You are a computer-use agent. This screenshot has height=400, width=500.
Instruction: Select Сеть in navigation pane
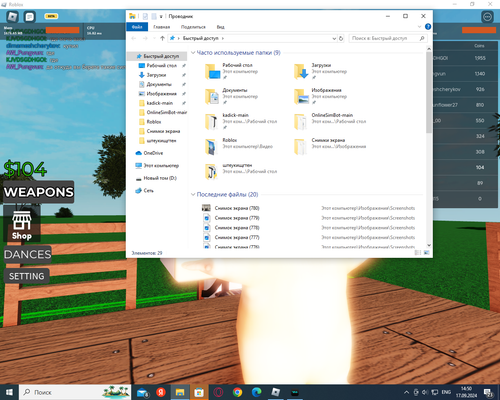148,191
